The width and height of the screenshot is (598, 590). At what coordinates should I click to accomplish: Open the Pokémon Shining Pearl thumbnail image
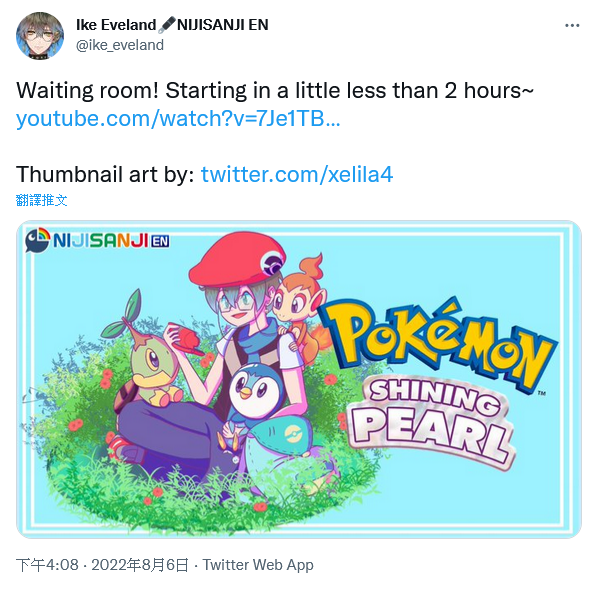click(x=299, y=379)
